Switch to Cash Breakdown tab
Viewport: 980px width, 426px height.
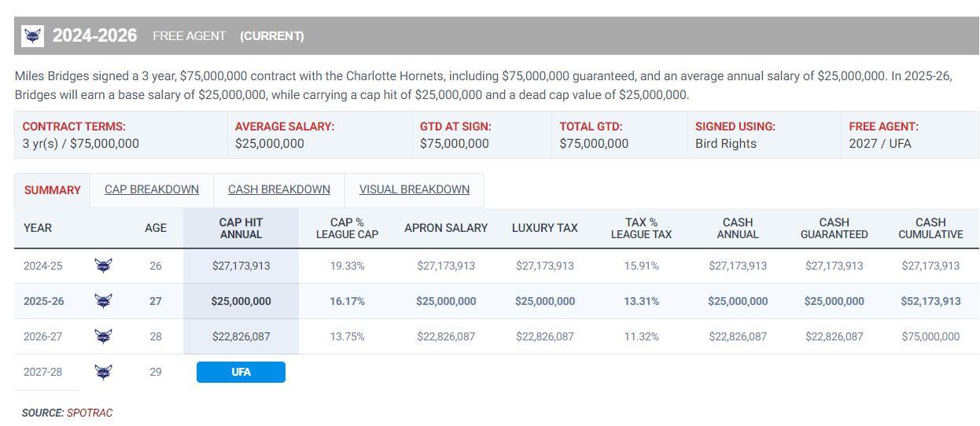tap(279, 189)
